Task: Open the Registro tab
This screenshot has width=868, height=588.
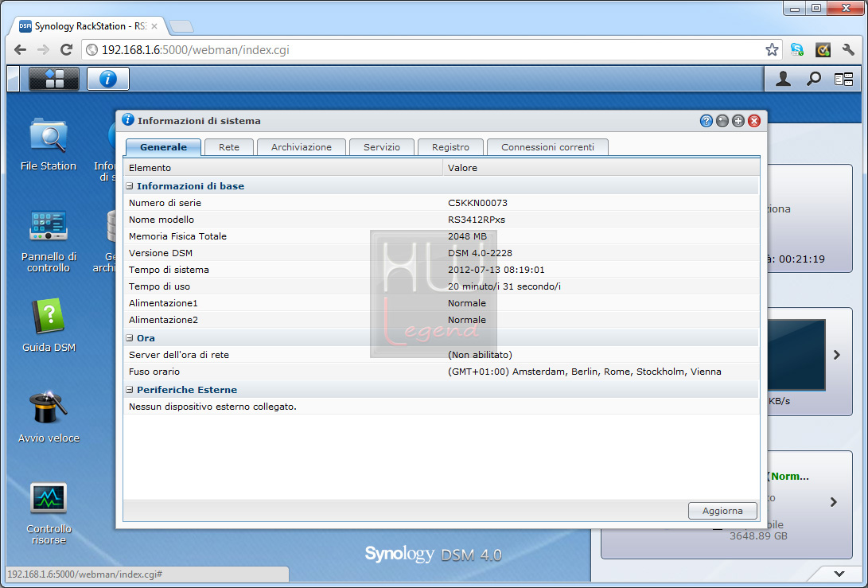Action: [450, 147]
